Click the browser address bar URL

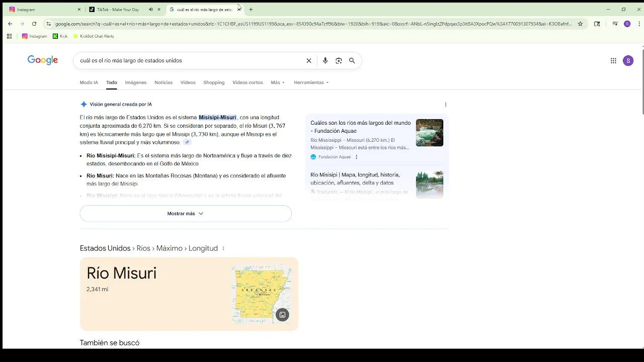point(313,24)
